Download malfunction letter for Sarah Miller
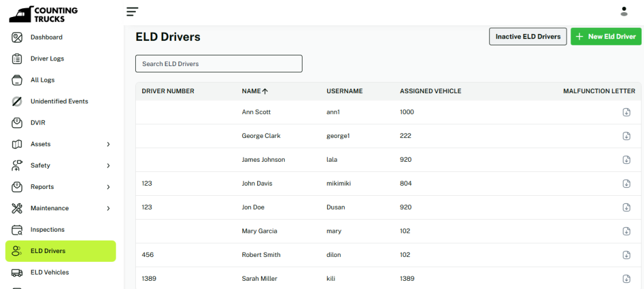 point(626,278)
